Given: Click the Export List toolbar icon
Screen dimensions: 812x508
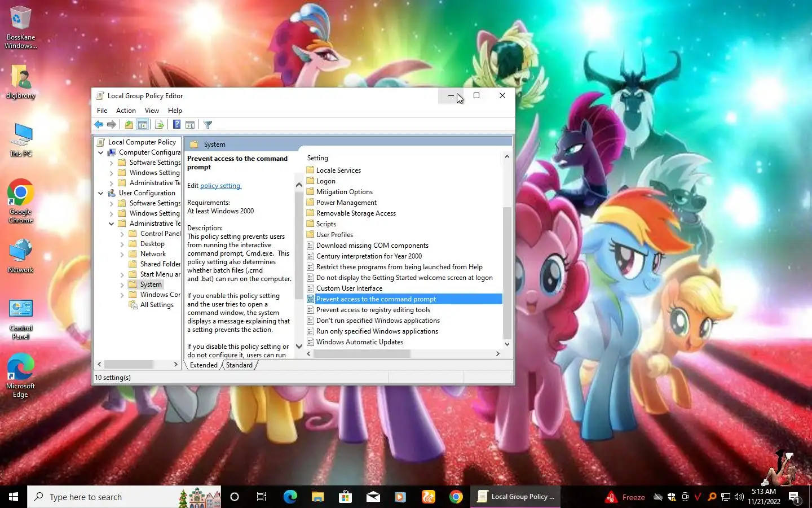Looking at the screenshot, I should (x=159, y=125).
